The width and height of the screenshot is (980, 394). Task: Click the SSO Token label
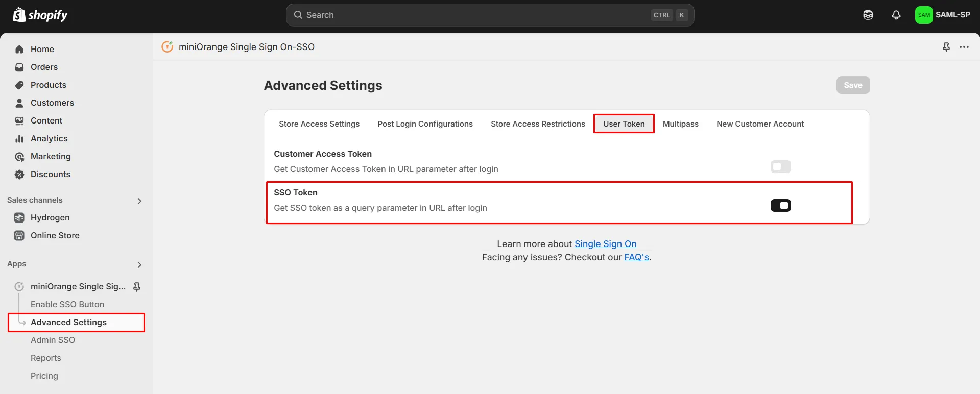point(296,192)
